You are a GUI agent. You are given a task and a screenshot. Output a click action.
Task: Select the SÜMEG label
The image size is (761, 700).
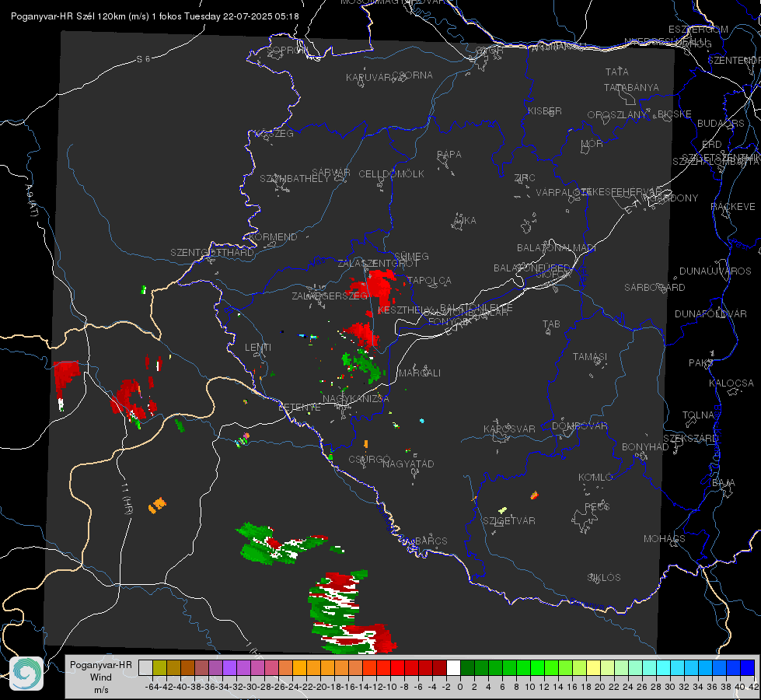coord(411,256)
